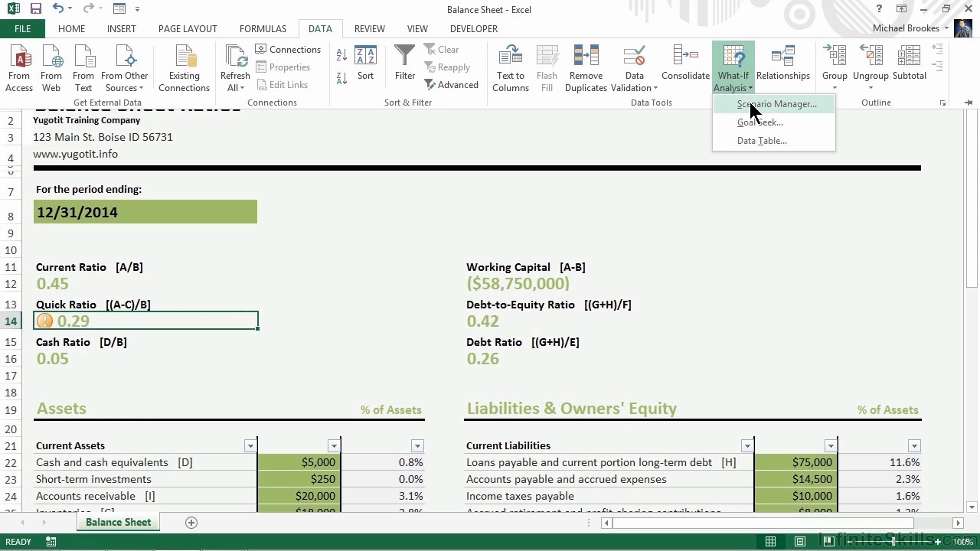Choose Scenario Manager from menu
Viewport: 980px width, 551px height.
pos(774,104)
